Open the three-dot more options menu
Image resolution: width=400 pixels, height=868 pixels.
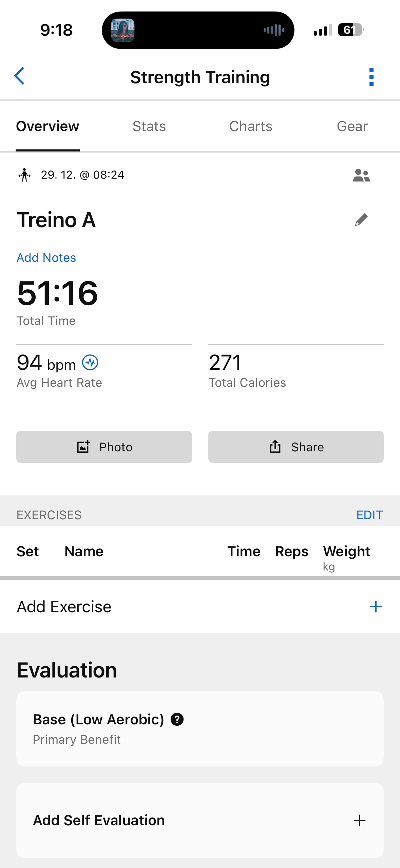pos(371,77)
